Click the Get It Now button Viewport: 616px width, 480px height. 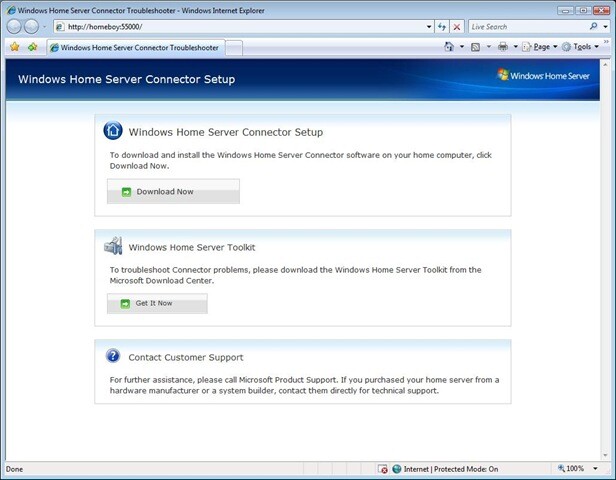pyautogui.click(x=157, y=303)
